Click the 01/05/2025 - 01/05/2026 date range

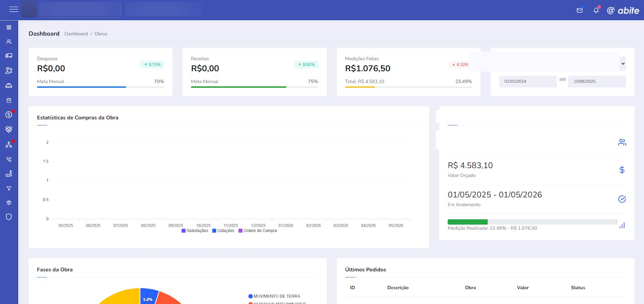(495, 195)
